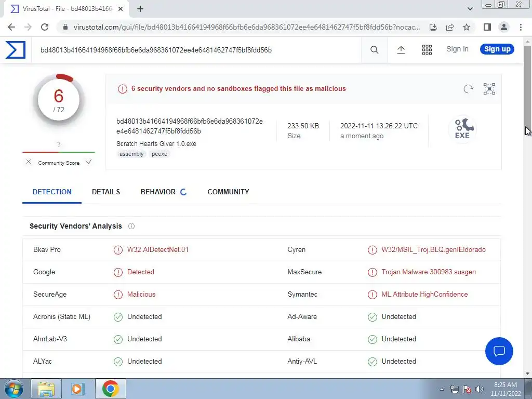This screenshot has height=399, width=532.
Task: Click the peexe tag
Action: tap(159, 154)
